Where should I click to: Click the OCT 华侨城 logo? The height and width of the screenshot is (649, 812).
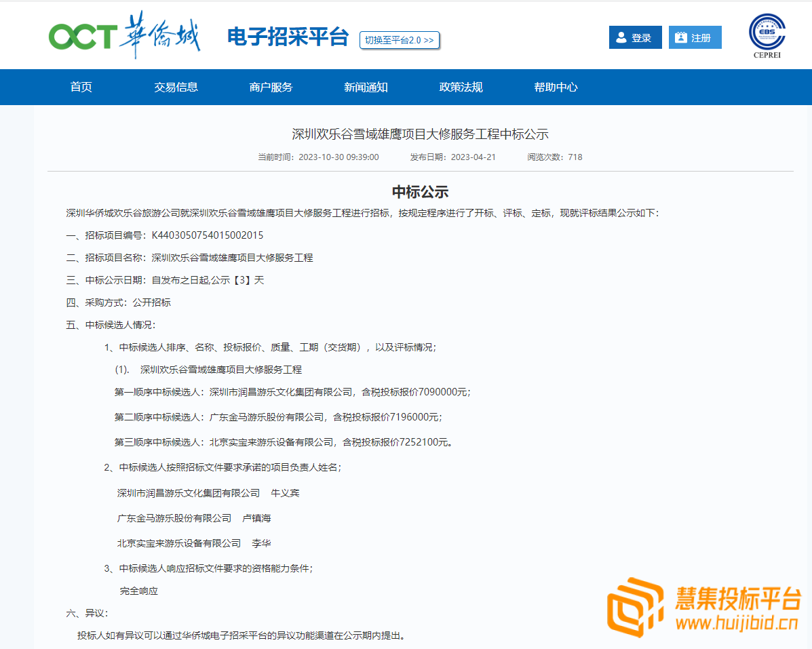[124, 35]
